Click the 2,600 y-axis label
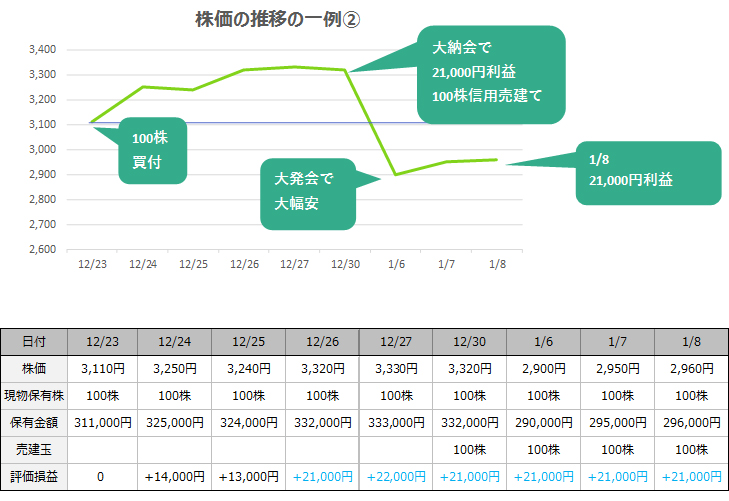The image size is (729, 501). 43,249
